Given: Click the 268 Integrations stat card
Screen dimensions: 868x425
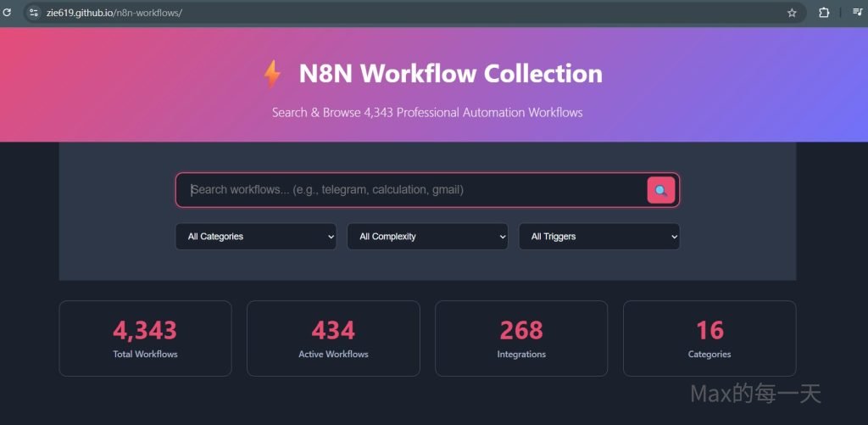Looking at the screenshot, I should point(521,338).
